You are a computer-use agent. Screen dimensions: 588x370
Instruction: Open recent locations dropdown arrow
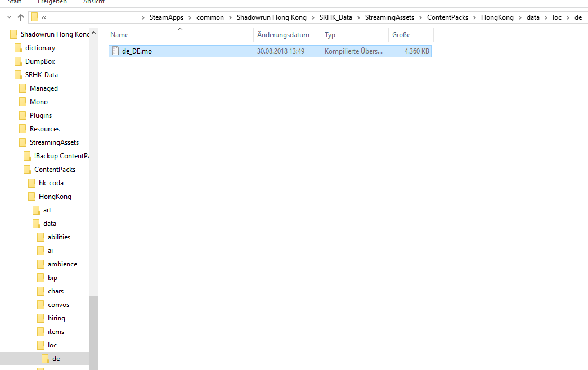10,17
